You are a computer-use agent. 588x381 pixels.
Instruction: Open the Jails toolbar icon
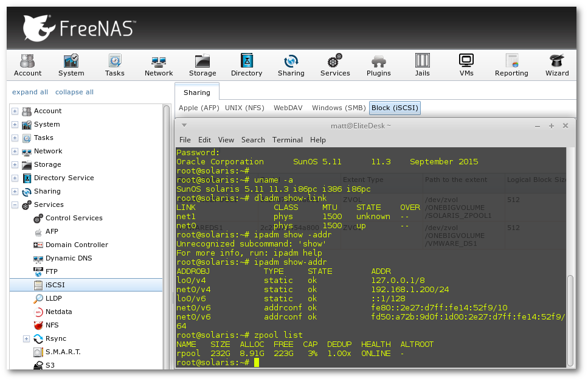[x=422, y=65]
